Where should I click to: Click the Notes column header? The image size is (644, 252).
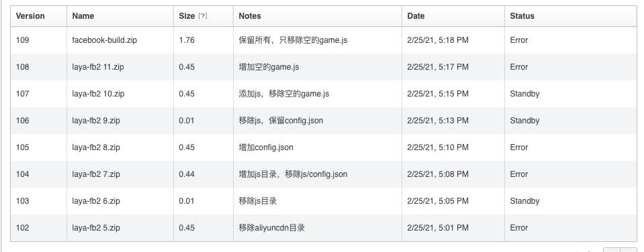coord(250,16)
